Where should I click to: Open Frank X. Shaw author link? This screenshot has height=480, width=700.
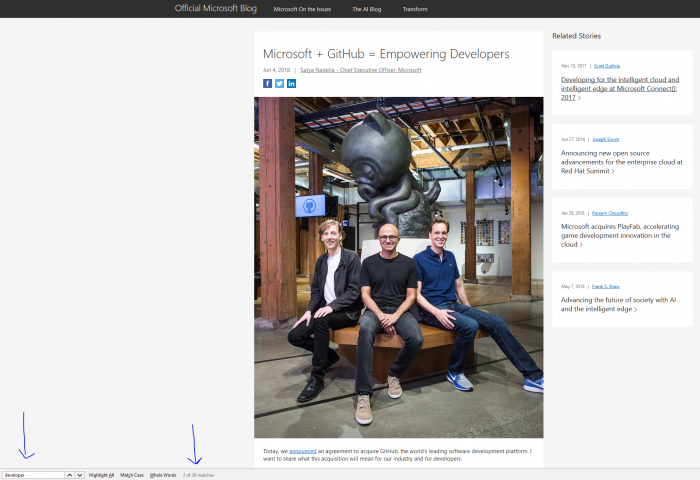click(x=605, y=286)
